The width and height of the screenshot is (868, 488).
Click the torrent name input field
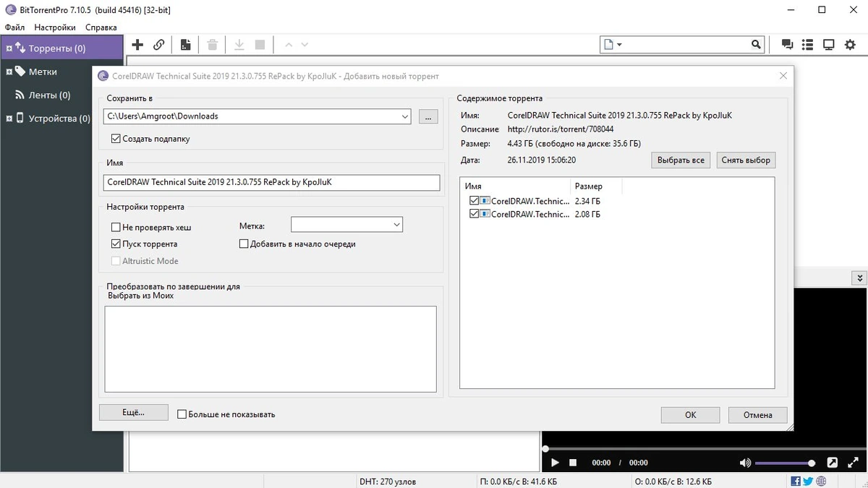pyautogui.click(x=272, y=183)
